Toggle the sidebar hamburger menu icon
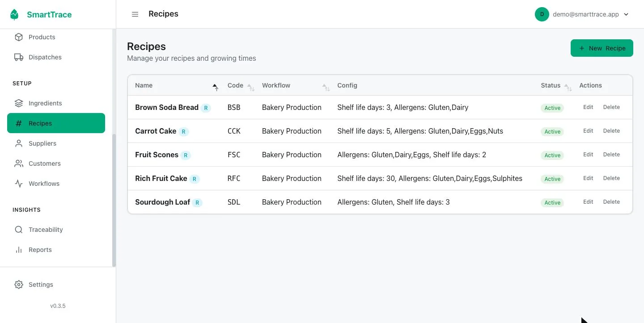Image resolution: width=644 pixels, height=323 pixels. coord(135,14)
